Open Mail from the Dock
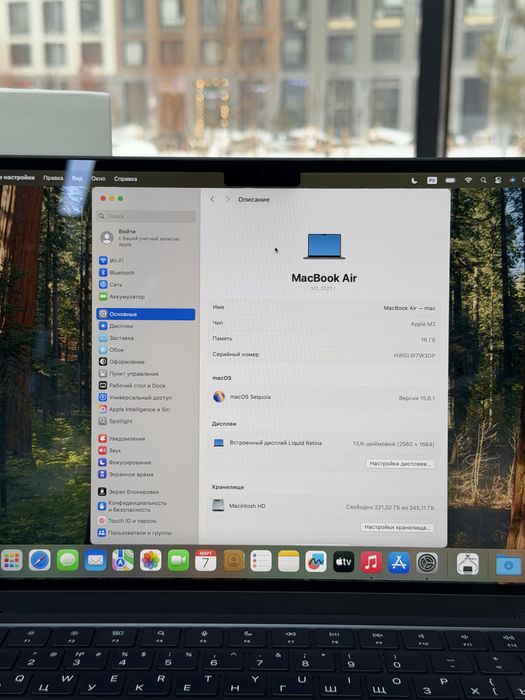The width and height of the screenshot is (525, 700). coord(95,560)
